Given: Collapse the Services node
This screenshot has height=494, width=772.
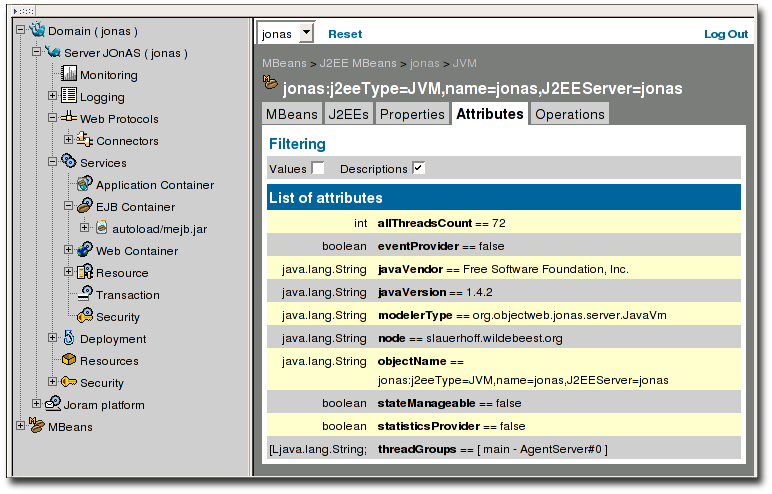Looking at the screenshot, I should [x=53, y=162].
